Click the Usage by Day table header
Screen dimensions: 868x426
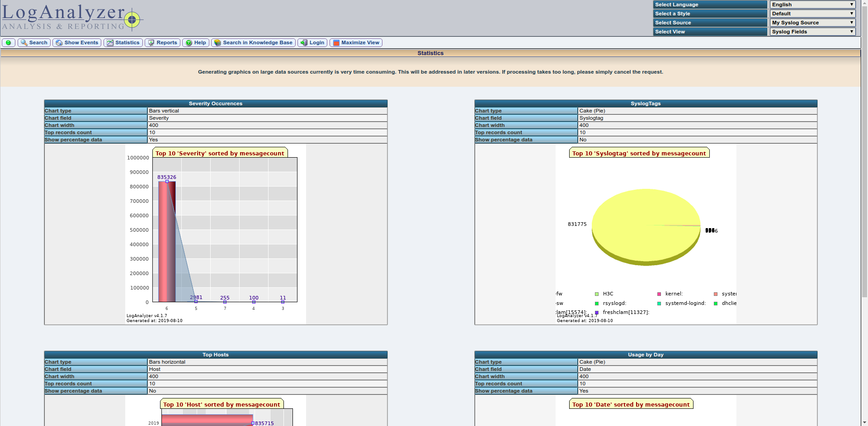646,355
